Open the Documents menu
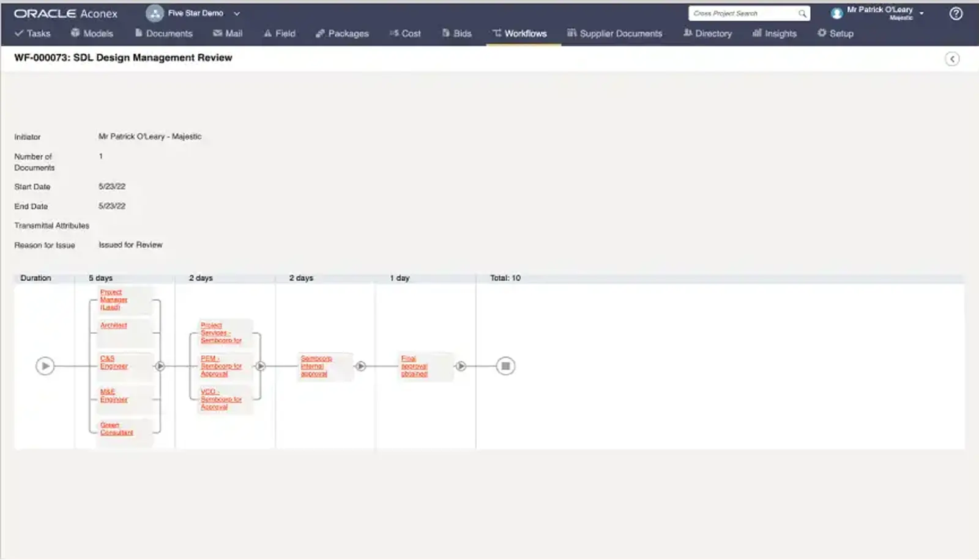The height and width of the screenshot is (560, 979). pos(163,34)
